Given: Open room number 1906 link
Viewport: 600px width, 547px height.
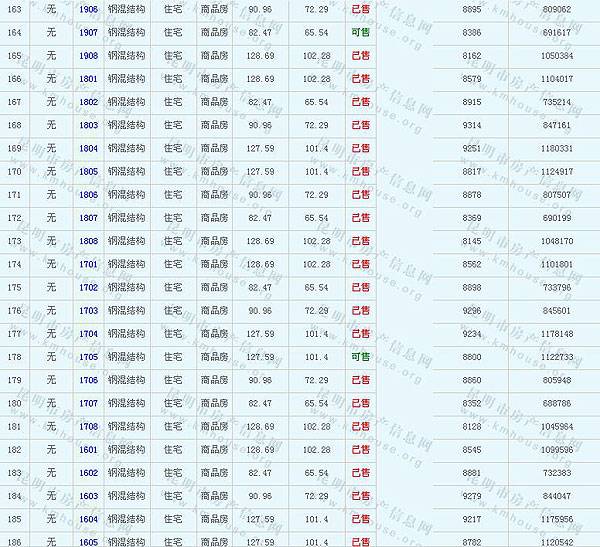Looking at the screenshot, I should [x=88, y=9].
